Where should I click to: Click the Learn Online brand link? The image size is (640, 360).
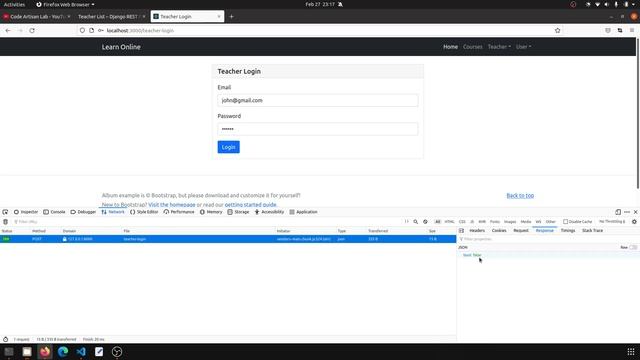pyautogui.click(x=121, y=47)
